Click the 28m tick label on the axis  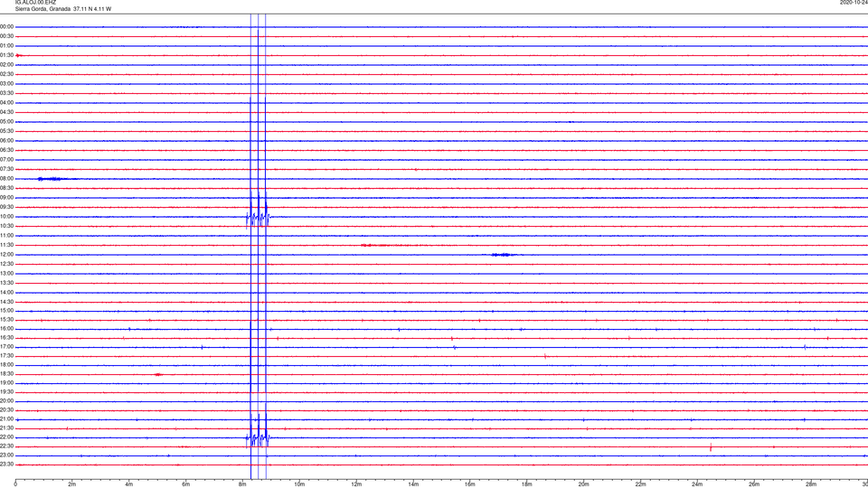point(811,484)
